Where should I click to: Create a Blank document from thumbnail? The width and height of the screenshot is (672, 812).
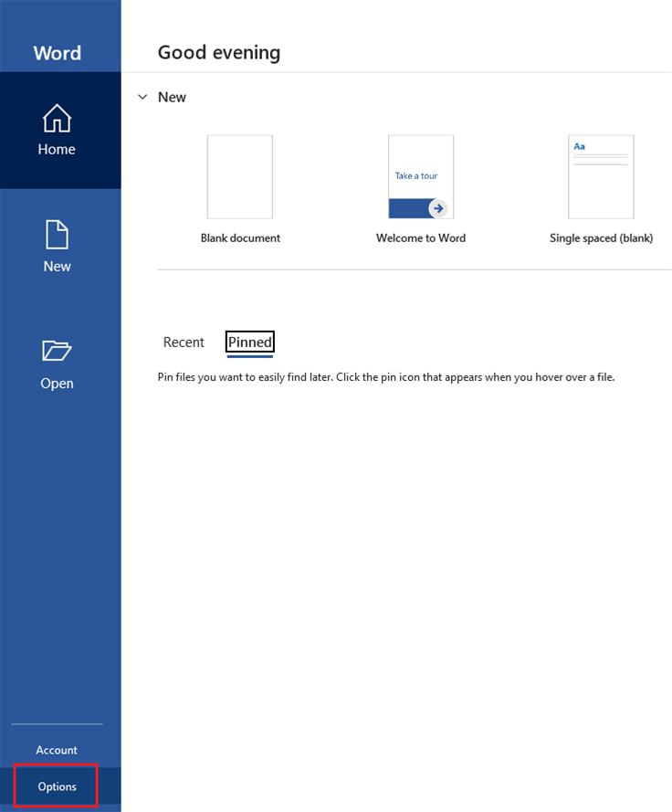(240, 177)
